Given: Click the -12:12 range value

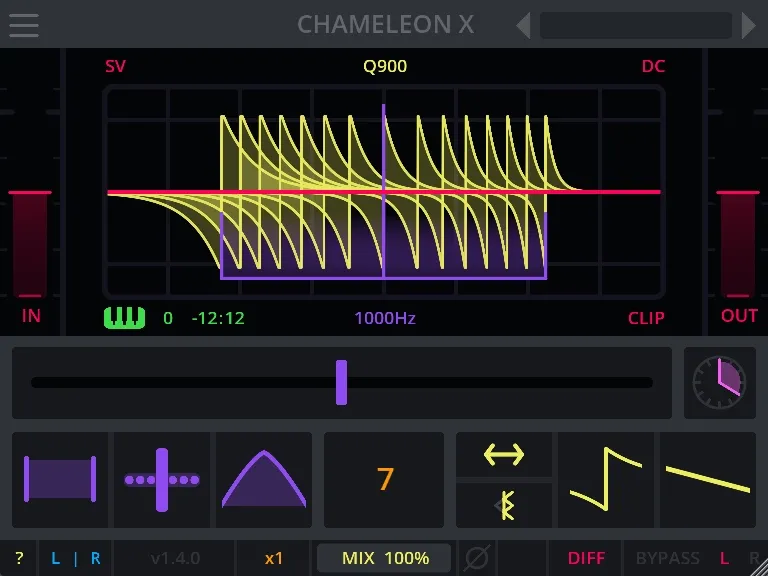Looking at the screenshot, I should (x=218, y=318).
